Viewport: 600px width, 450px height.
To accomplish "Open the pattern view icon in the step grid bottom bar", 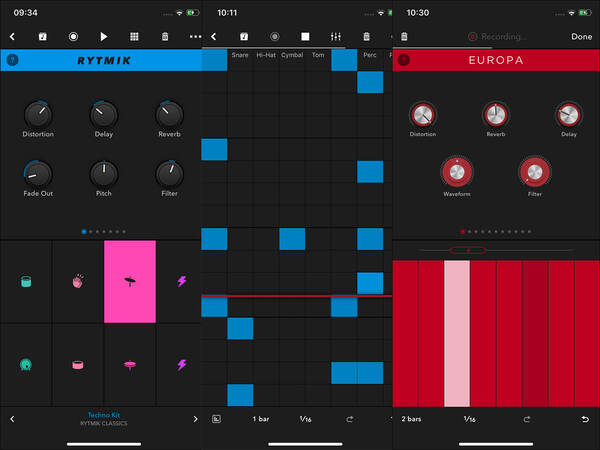I will tap(216, 419).
